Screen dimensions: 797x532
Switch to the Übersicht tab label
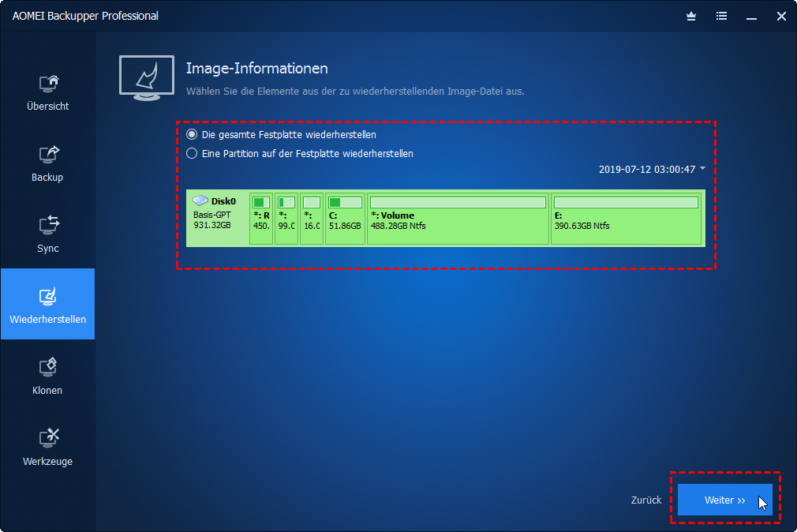tap(48, 107)
